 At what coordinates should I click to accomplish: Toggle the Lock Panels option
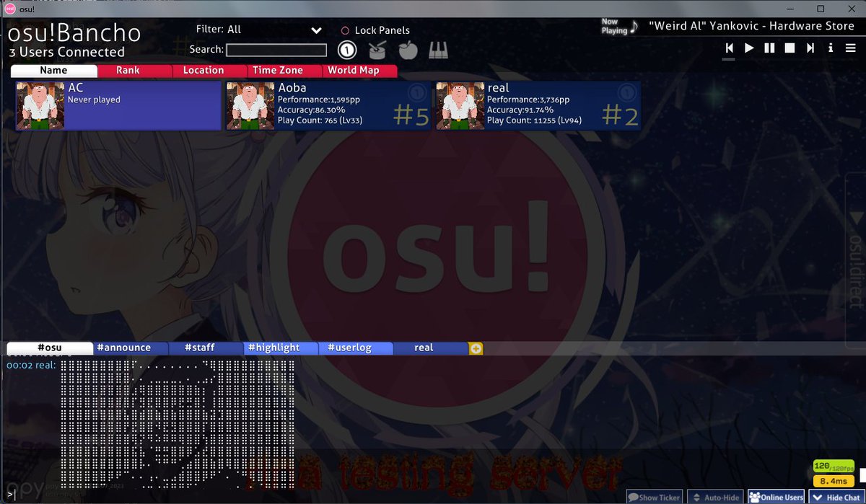tap(375, 30)
